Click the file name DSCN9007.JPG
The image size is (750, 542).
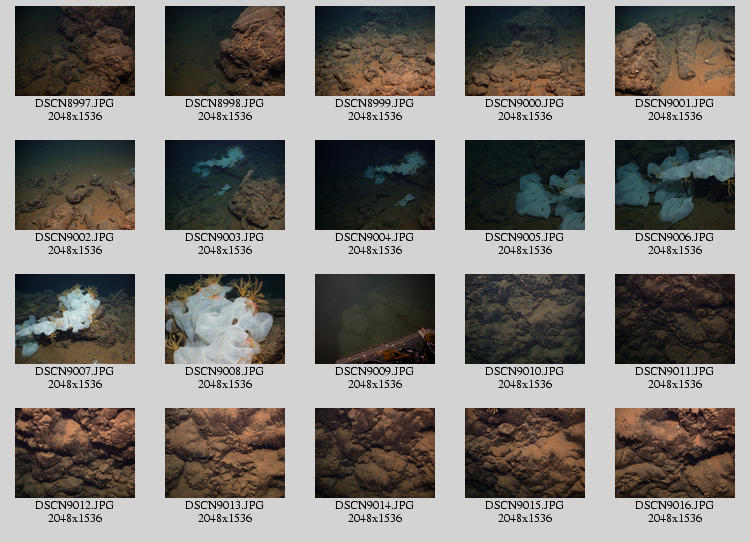coord(75,371)
